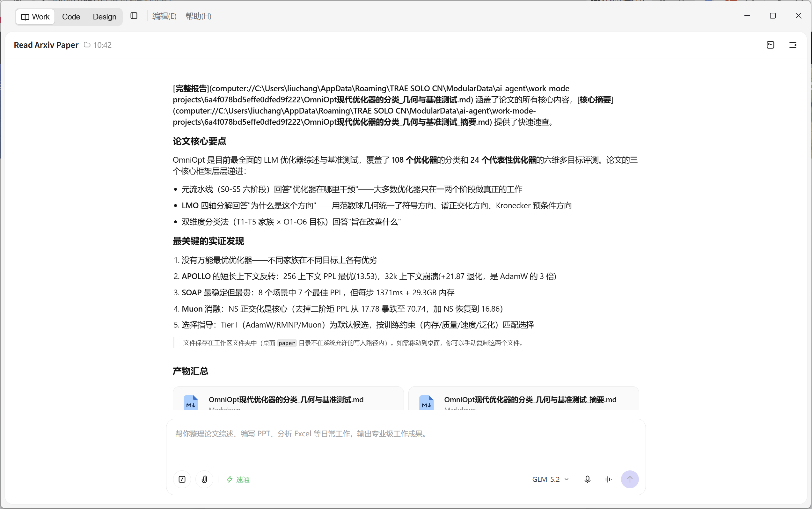Send the message with the arrow button
Viewport: 812px width, 509px height.
[x=630, y=479]
